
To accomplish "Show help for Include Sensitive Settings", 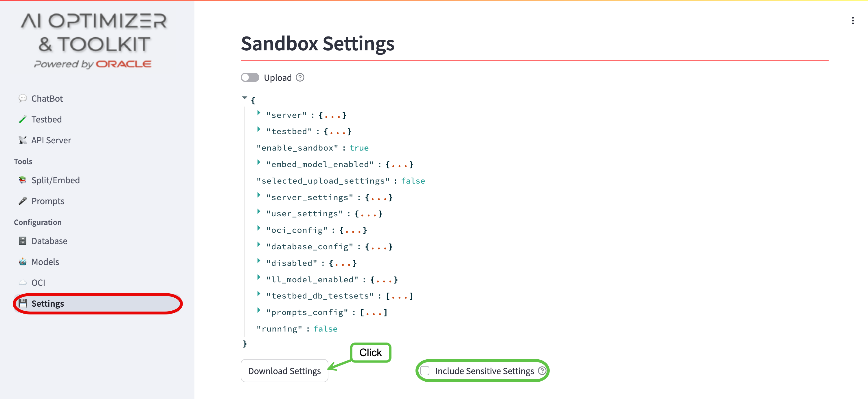I will pyautogui.click(x=542, y=371).
